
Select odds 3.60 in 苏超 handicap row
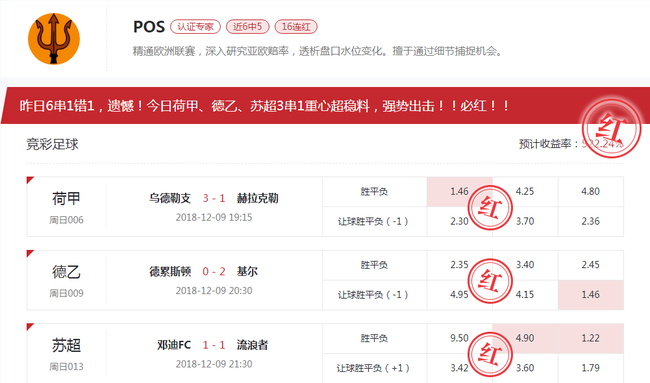click(x=525, y=368)
